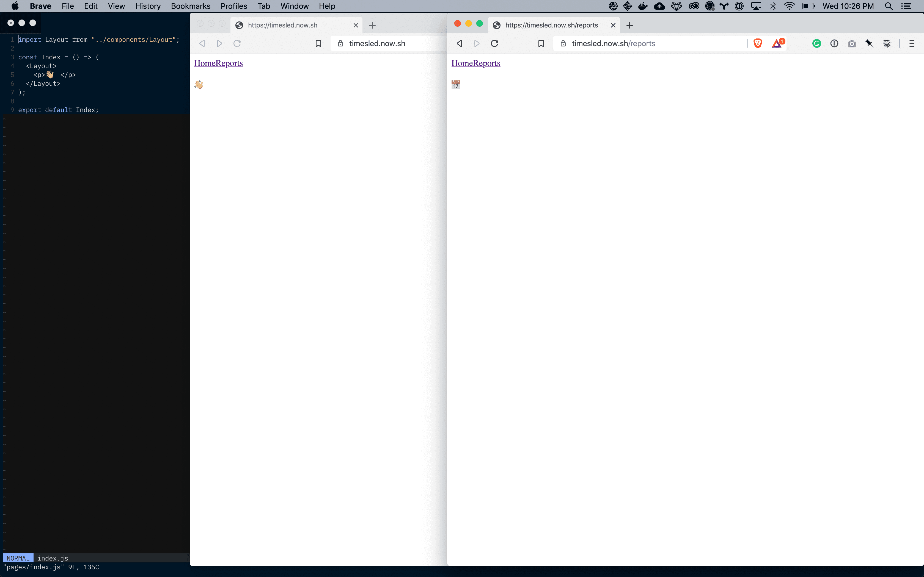Open the 1Password extension

[x=835, y=43]
